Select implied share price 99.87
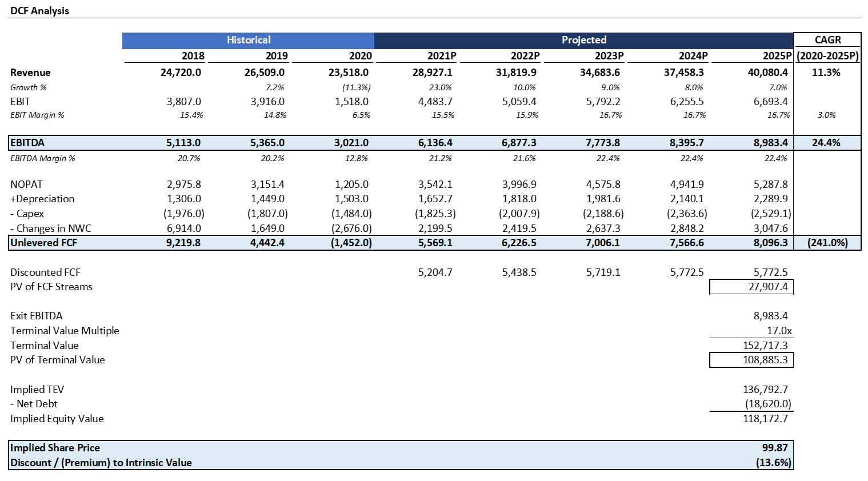 coord(775,448)
